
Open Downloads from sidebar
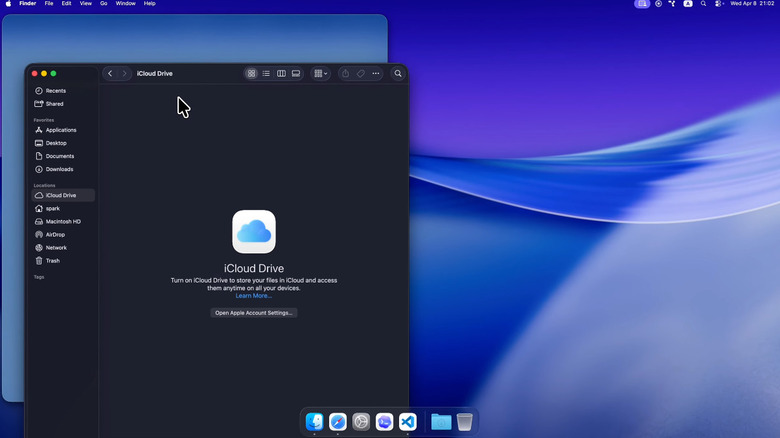(63, 169)
